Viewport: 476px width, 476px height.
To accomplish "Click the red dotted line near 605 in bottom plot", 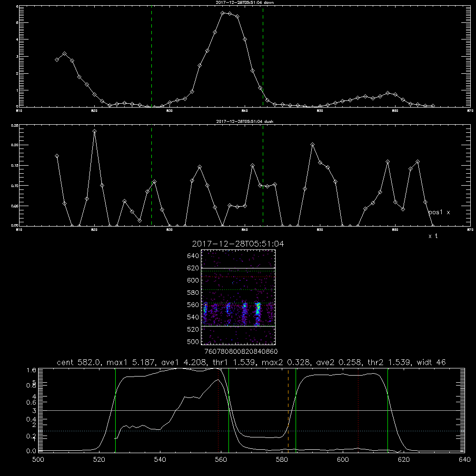I will (x=358, y=410).
